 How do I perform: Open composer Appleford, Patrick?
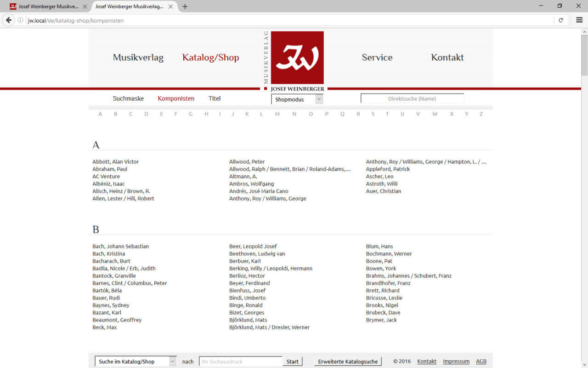coord(388,169)
